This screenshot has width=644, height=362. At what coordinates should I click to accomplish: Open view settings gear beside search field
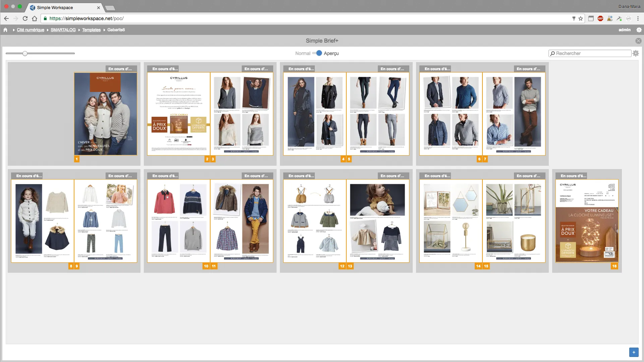pos(636,53)
